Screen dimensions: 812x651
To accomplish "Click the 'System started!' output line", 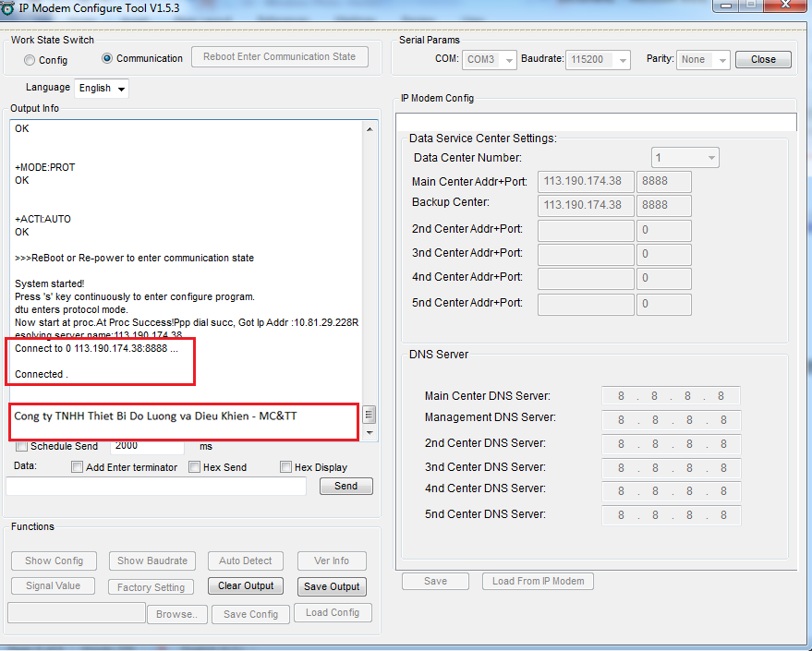I will coord(50,283).
